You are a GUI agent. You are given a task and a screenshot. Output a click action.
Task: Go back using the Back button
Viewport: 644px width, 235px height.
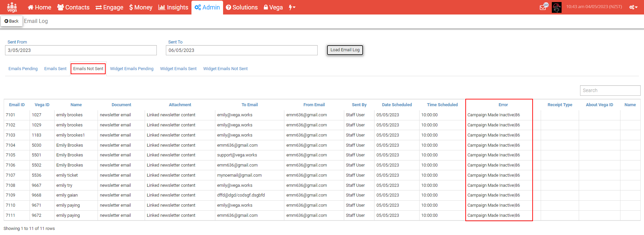point(11,21)
